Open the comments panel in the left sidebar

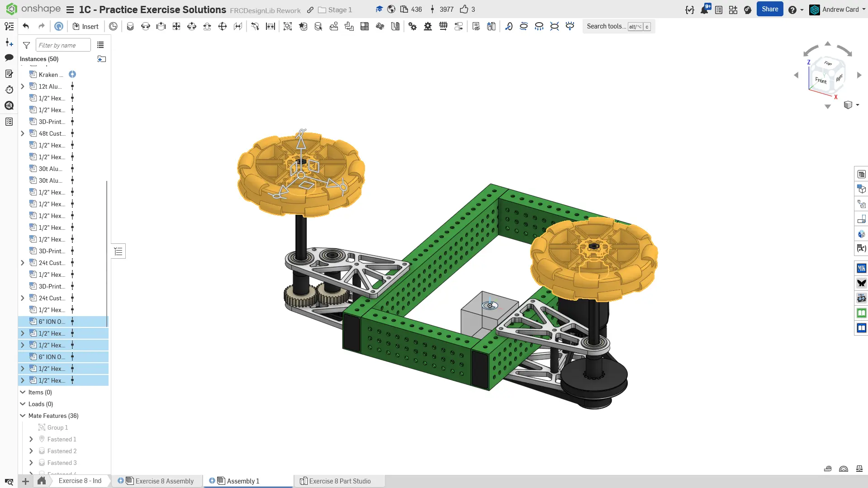point(9,57)
